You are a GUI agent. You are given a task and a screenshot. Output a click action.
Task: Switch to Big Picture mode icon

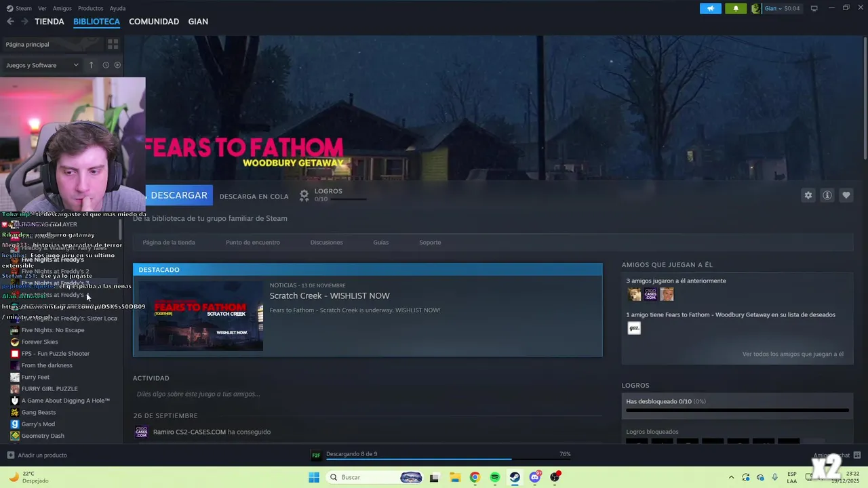[x=814, y=8]
